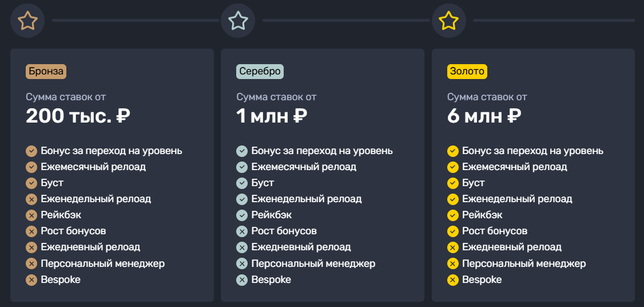The width and height of the screenshot is (644, 307).
Task: Select the Бронза level badge
Action: 46,72
